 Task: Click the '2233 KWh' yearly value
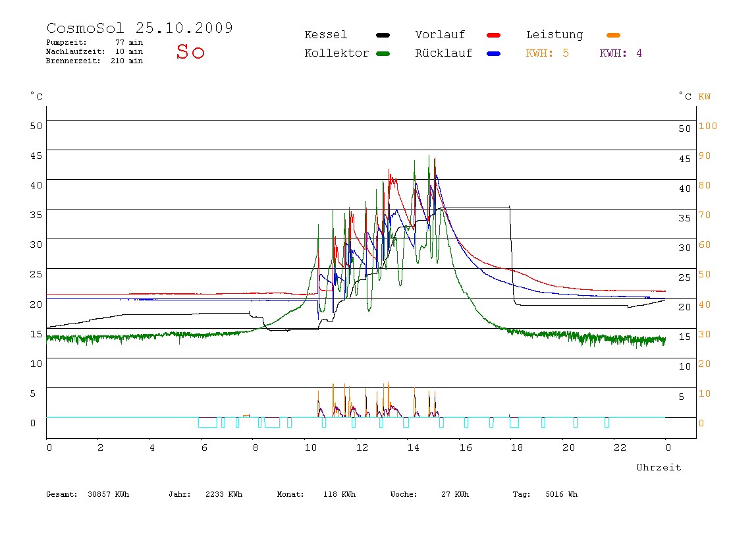tap(224, 494)
